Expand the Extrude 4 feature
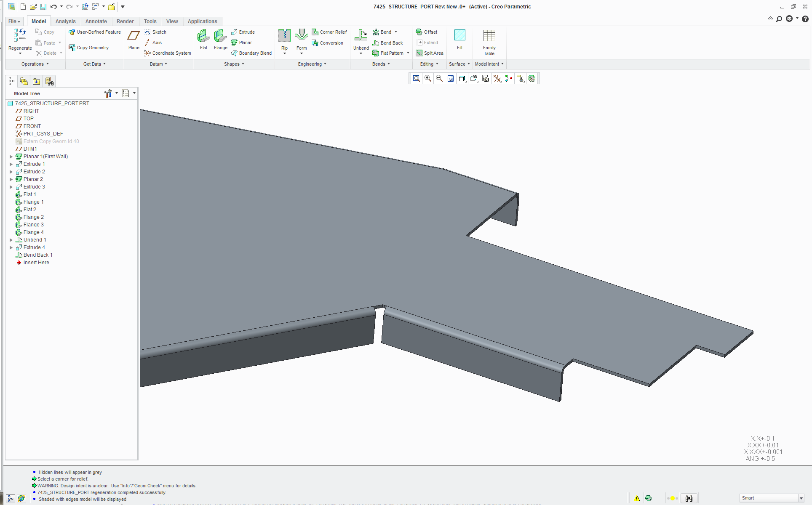 (11, 247)
